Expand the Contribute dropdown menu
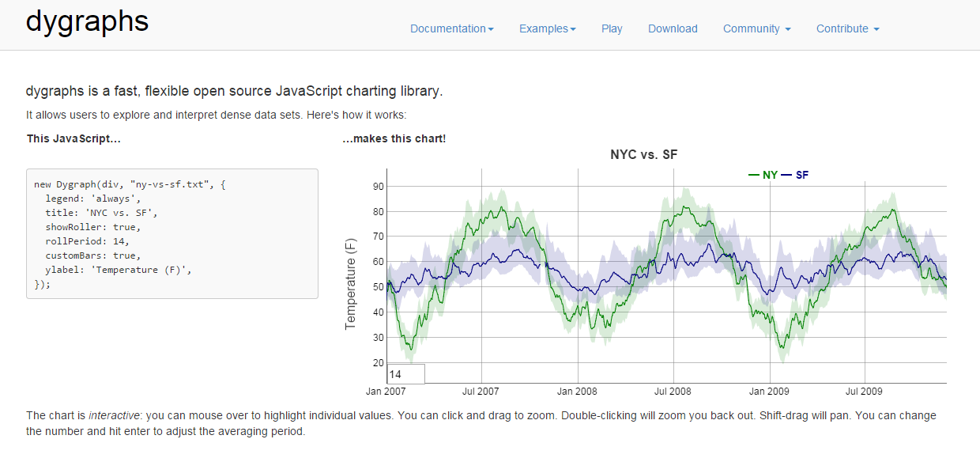The image size is (980, 458). click(x=847, y=28)
